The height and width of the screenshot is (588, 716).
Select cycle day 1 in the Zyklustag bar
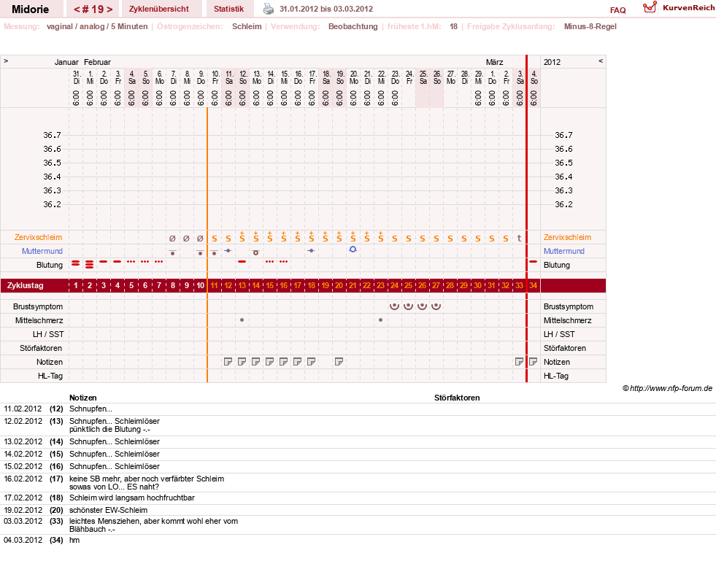pos(76,286)
